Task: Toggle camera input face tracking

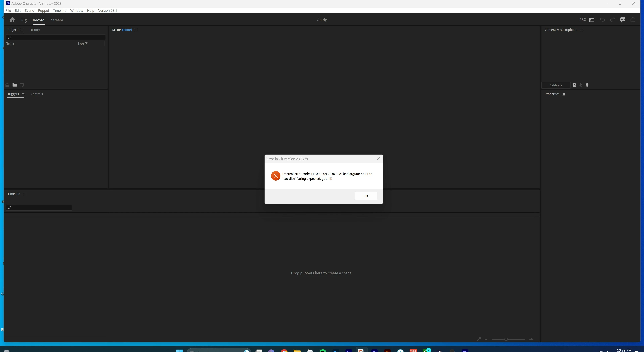Action: click(x=574, y=85)
